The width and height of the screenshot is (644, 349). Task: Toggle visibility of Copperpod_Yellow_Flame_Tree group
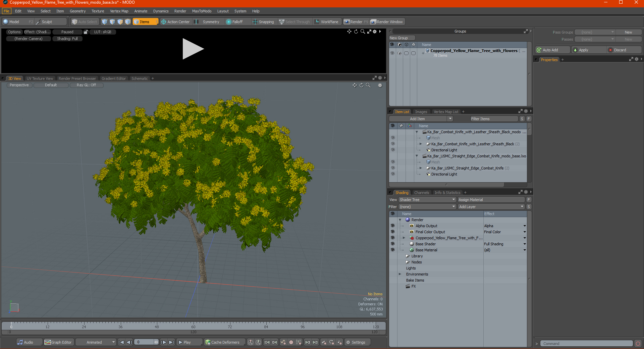click(392, 53)
